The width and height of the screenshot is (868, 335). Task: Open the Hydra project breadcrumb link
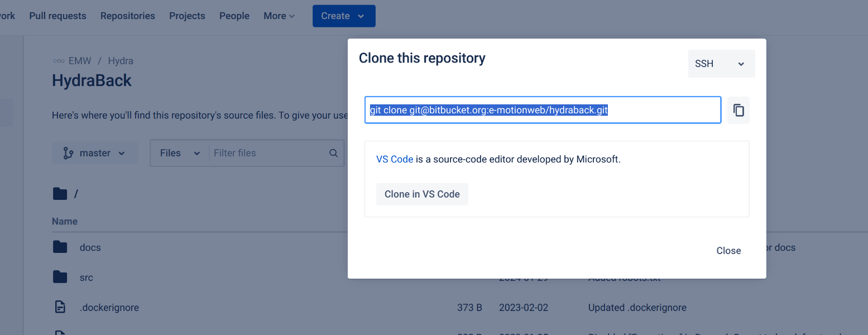121,61
